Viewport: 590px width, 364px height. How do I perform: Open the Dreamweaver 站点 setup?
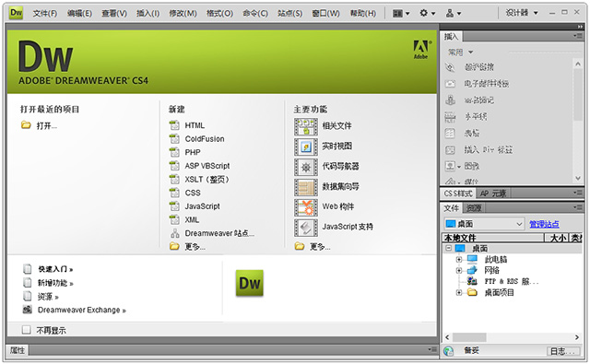219,233
